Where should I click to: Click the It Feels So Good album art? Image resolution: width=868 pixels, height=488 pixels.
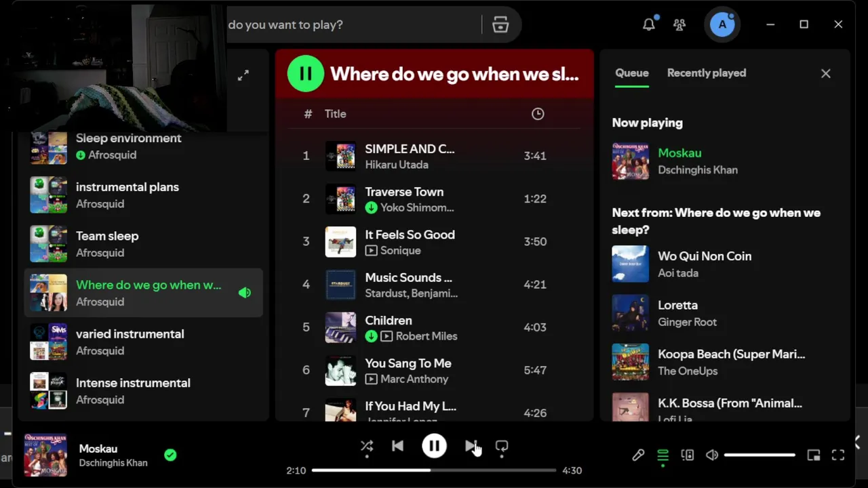340,241
